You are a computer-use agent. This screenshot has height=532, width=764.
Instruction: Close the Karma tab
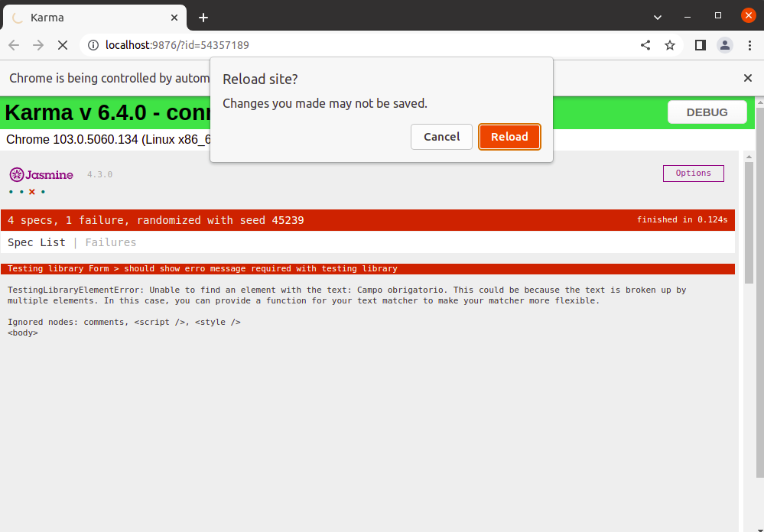[174, 18]
